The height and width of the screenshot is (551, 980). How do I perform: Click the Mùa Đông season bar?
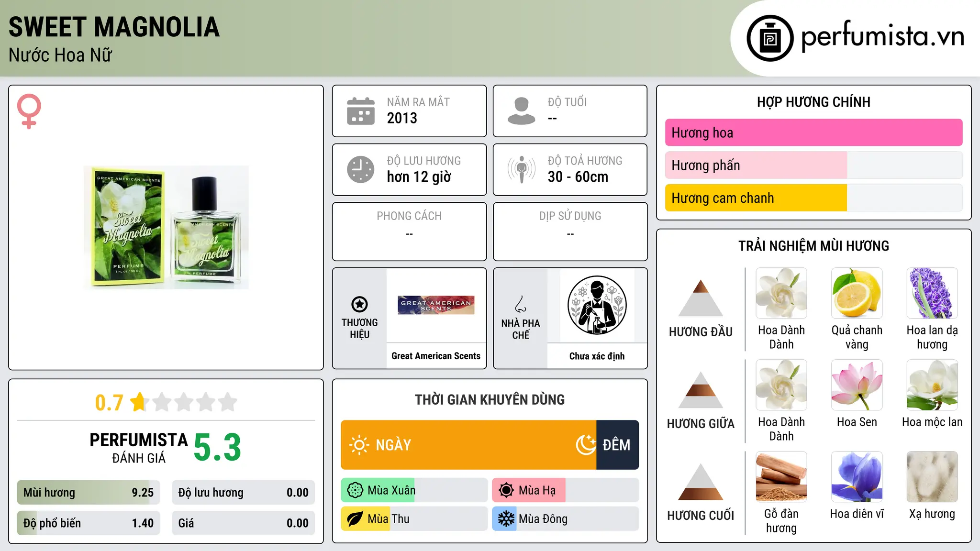566,519
